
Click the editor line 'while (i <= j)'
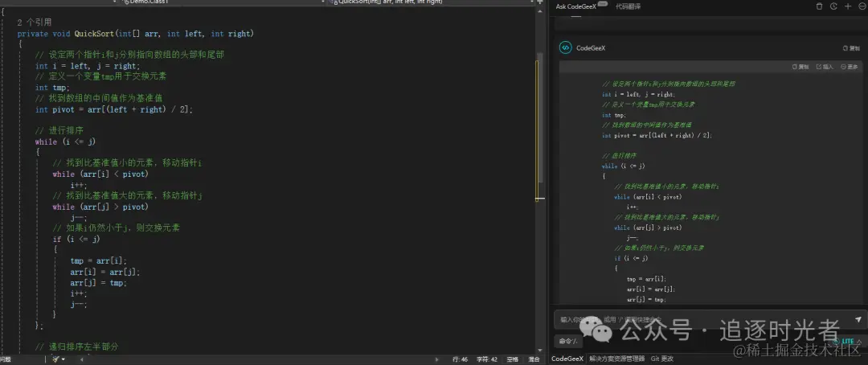tap(65, 141)
